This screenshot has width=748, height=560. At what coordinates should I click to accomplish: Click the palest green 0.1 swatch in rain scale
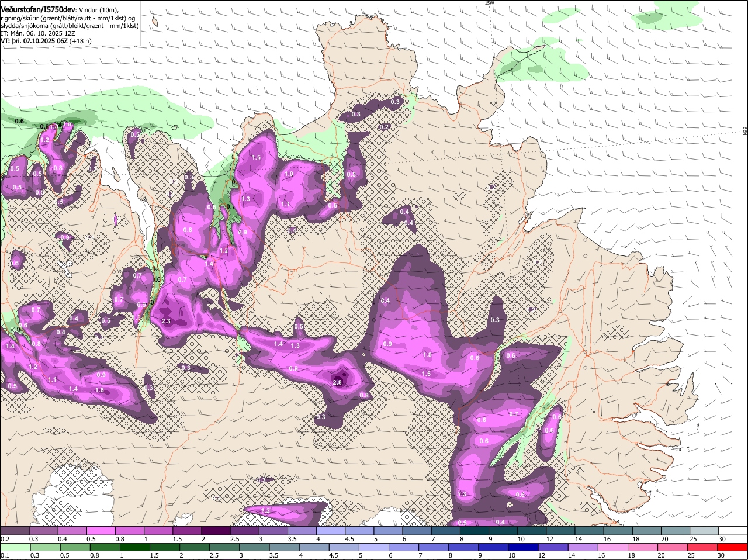point(15,548)
